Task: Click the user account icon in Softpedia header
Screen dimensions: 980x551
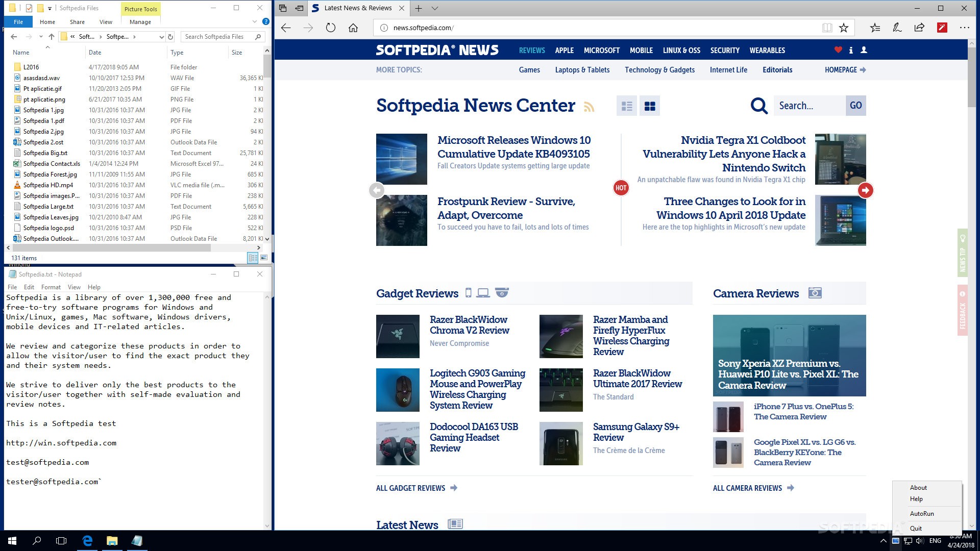Action: (864, 50)
